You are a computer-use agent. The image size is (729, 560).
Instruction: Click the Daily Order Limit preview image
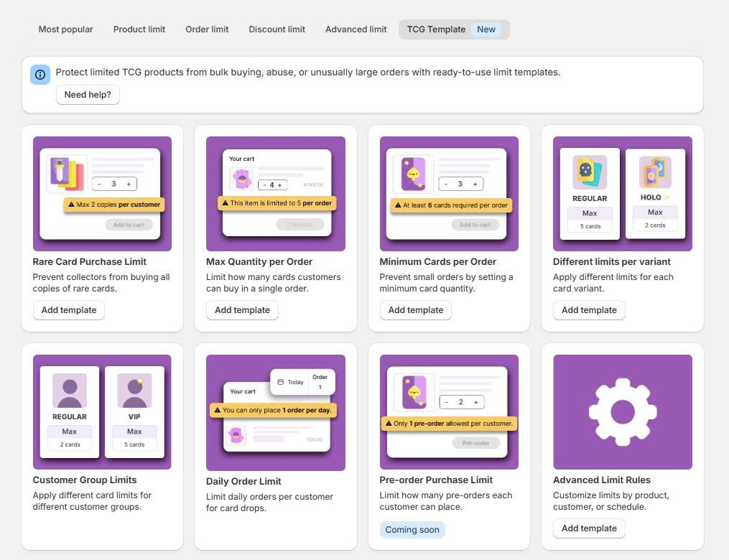coord(275,413)
